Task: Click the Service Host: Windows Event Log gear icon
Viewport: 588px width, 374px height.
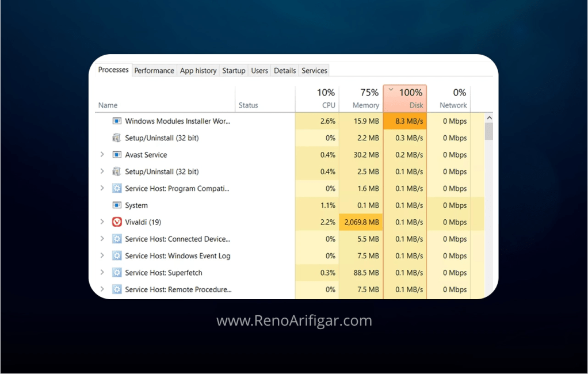Action: point(117,255)
